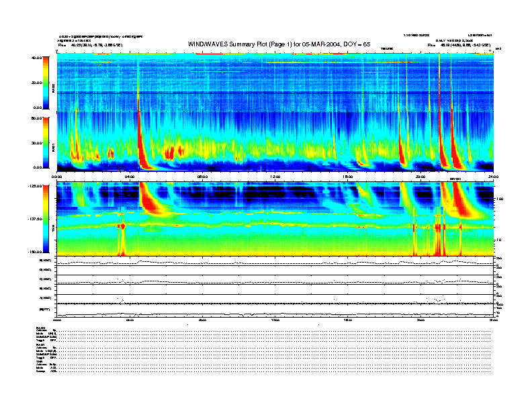The height and width of the screenshot is (411, 532).
Task: Click the 40.00 label on RAD2 scale
Action: coord(37,58)
